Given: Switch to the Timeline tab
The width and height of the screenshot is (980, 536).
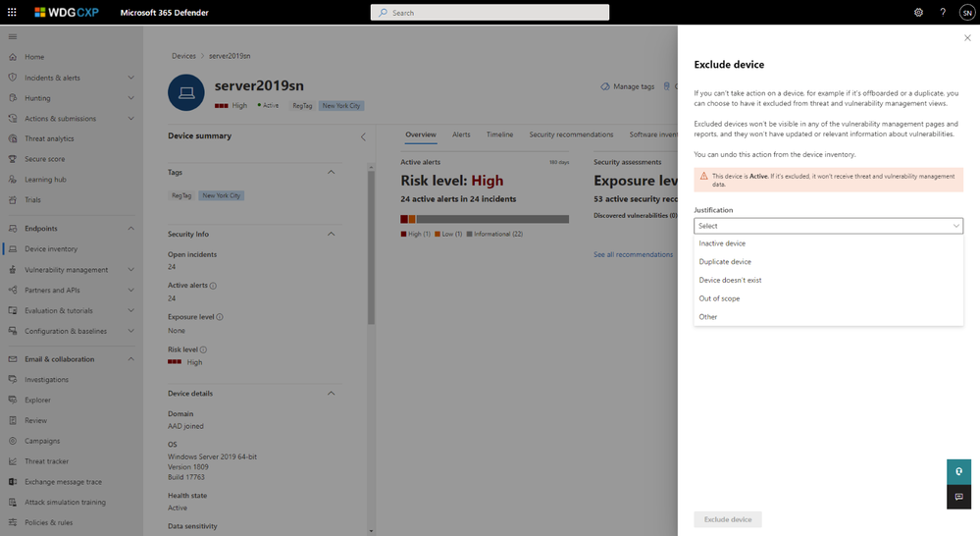Looking at the screenshot, I should [500, 134].
